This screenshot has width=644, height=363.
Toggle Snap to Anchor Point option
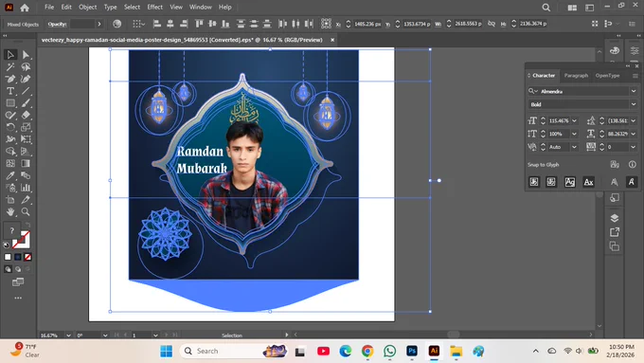click(x=632, y=182)
